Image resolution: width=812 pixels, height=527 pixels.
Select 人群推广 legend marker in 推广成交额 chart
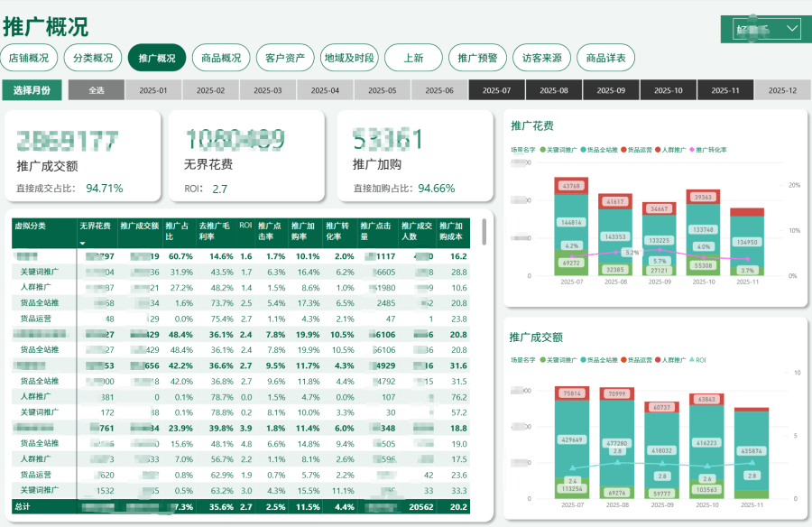[x=660, y=359]
